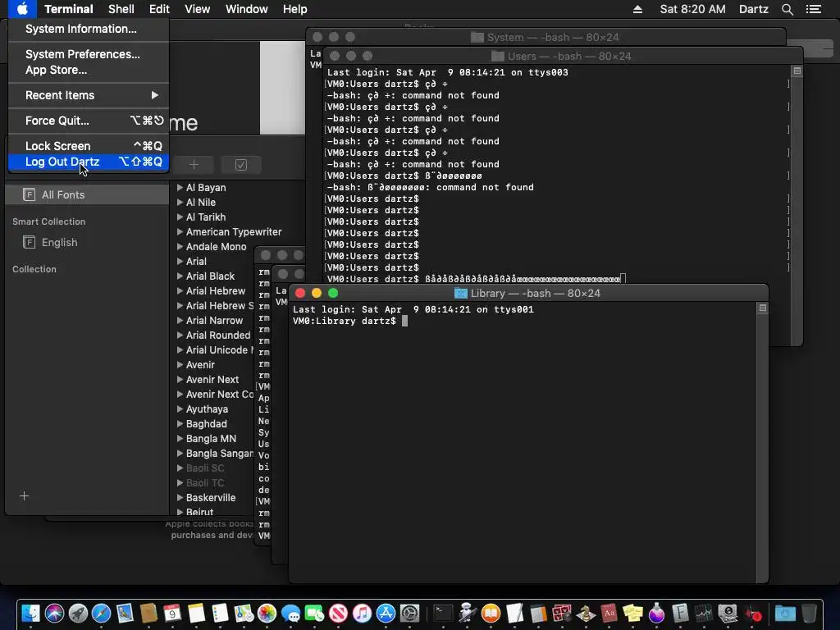The width and height of the screenshot is (840, 630).
Task: Open Recent Items submenu
Action: [89, 95]
